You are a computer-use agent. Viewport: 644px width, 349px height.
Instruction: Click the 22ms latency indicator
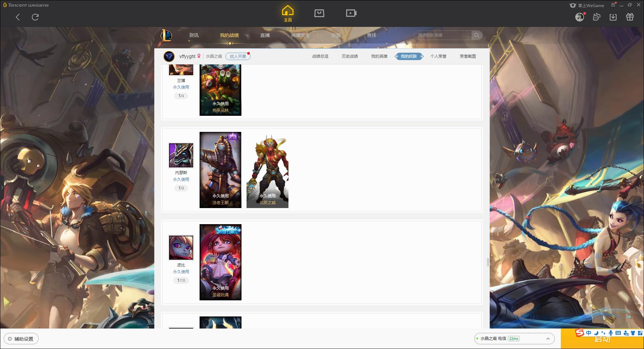click(514, 339)
